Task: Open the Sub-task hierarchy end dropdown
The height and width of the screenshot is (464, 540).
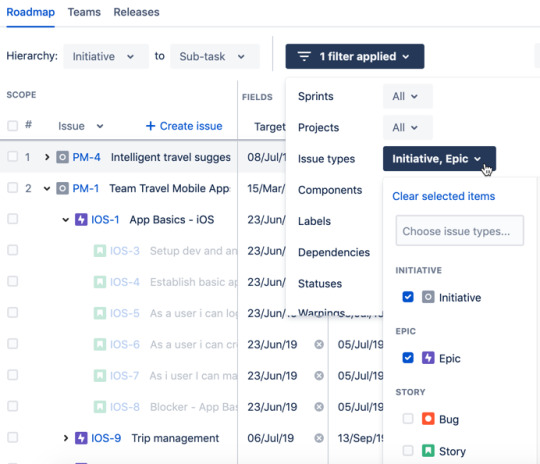Action: coord(215,56)
